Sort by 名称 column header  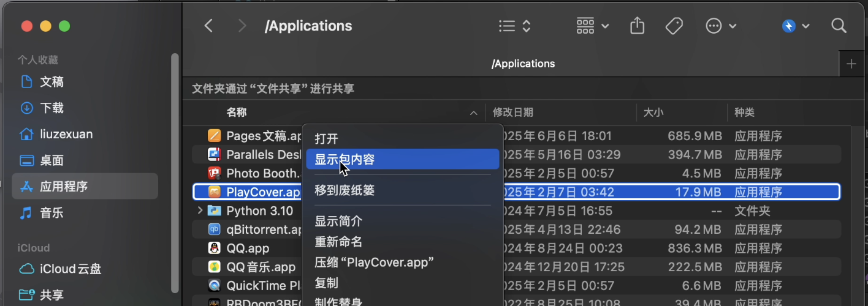coord(237,113)
